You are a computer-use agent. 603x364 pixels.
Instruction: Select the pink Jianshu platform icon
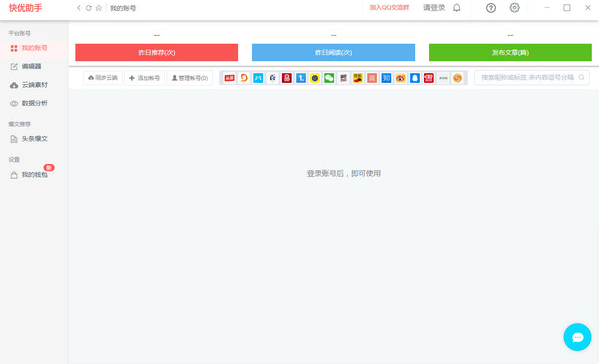pyautogui.click(x=372, y=78)
